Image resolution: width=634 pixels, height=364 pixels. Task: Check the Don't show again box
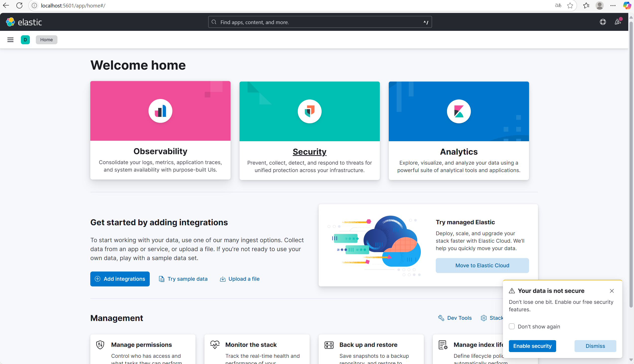pyautogui.click(x=512, y=326)
